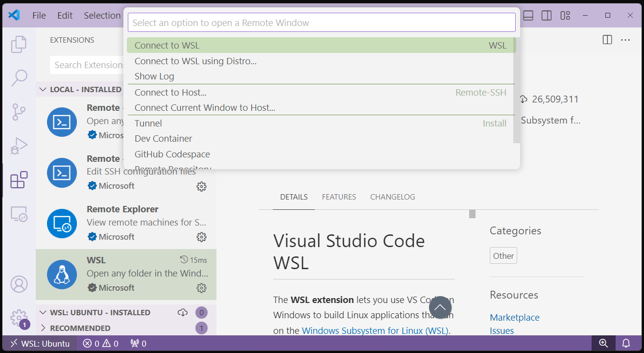
Task: Open the gear for Remote SSH editing extension
Action: pyautogui.click(x=201, y=186)
